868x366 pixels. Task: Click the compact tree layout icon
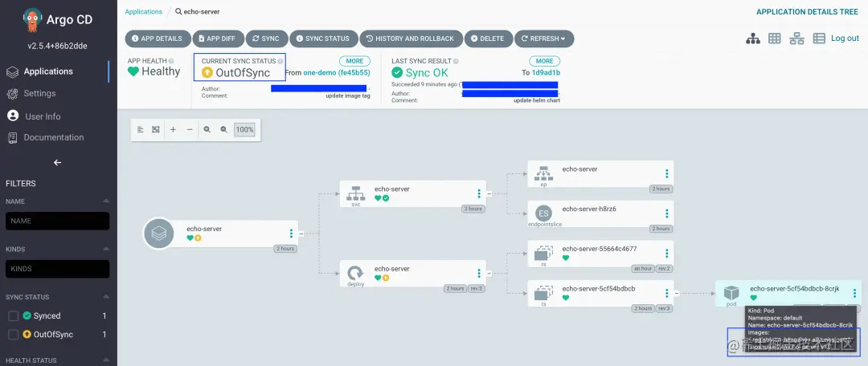140,129
